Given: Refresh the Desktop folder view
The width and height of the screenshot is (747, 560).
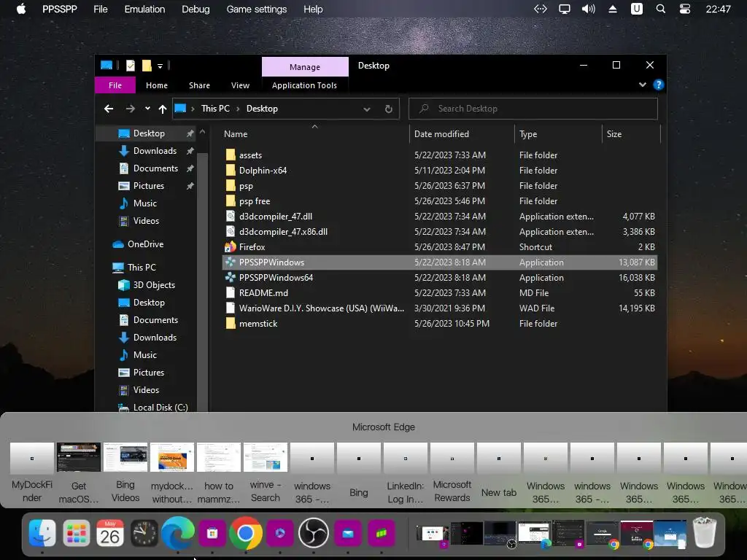Looking at the screenshot, I should coord(389,109).
